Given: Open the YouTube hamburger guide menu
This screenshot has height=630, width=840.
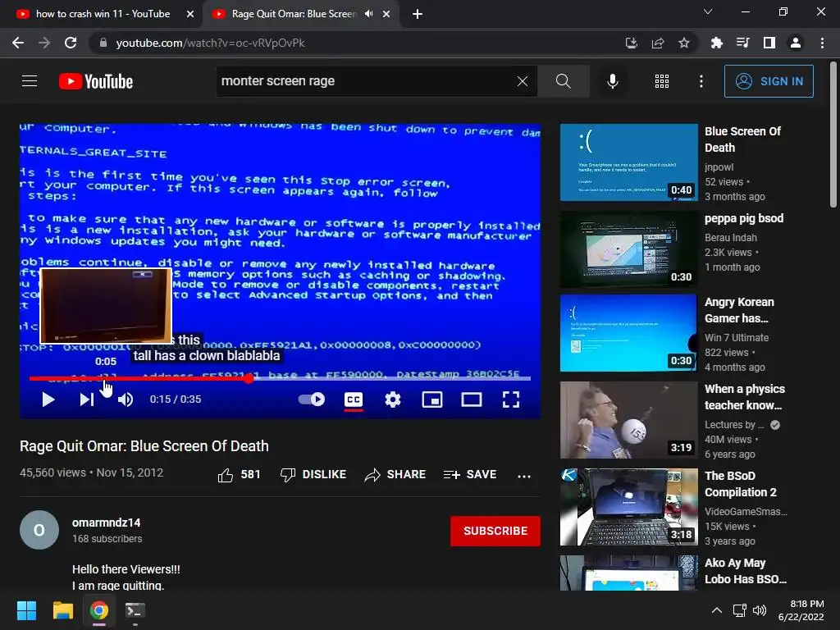Looking at the screenshot, I should click(x=30, y=81).
